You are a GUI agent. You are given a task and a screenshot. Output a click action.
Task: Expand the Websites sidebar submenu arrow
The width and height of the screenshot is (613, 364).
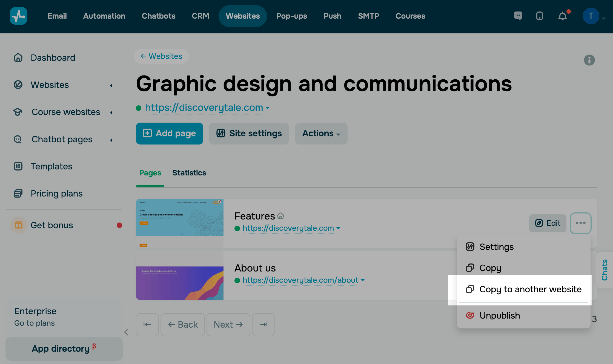pyautogui.click(x=111, y=86)
